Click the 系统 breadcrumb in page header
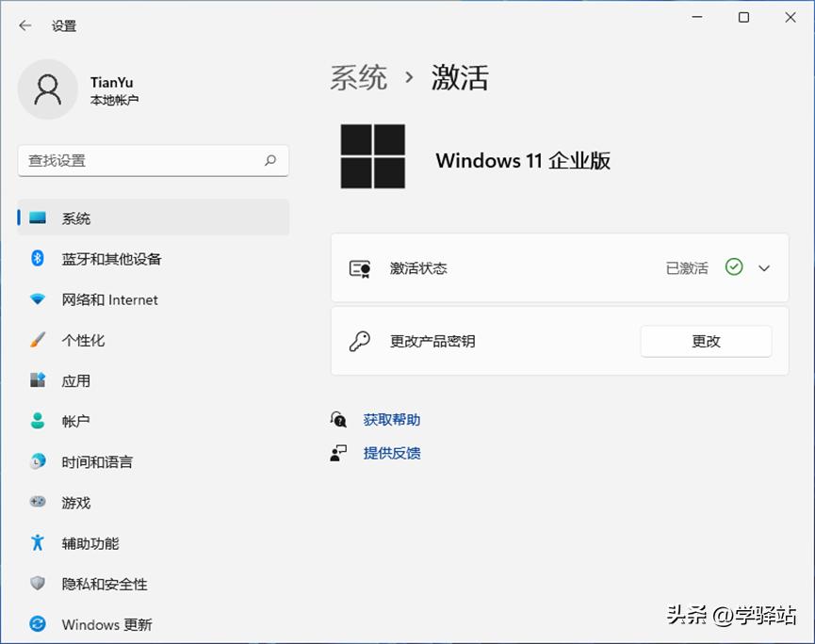This screenshot has width=815, height=644. coord(358,78)
